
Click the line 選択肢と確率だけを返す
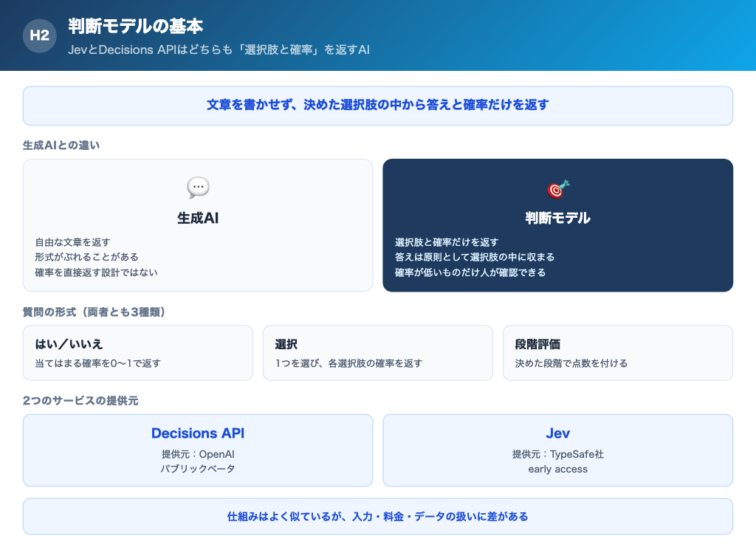click(x=447, y=242)
